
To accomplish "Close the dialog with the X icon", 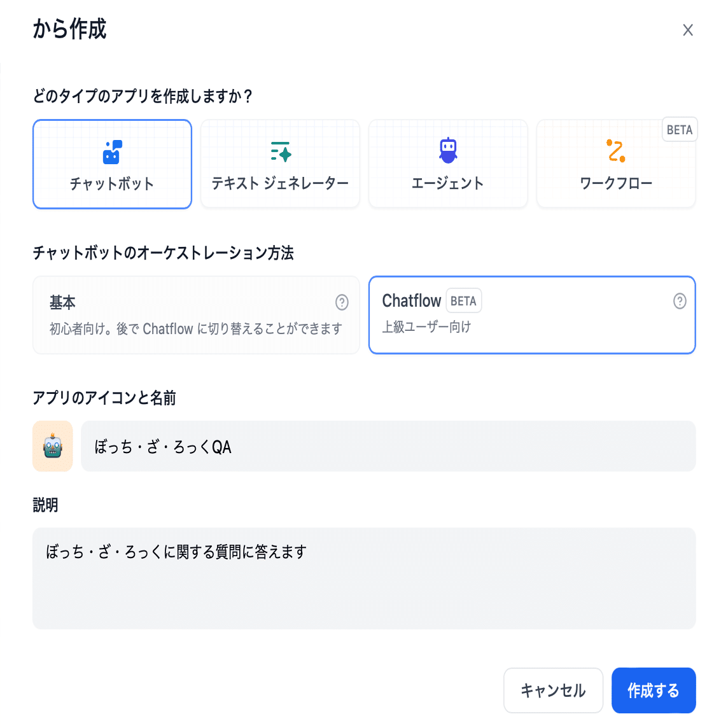I will [688, 30].
